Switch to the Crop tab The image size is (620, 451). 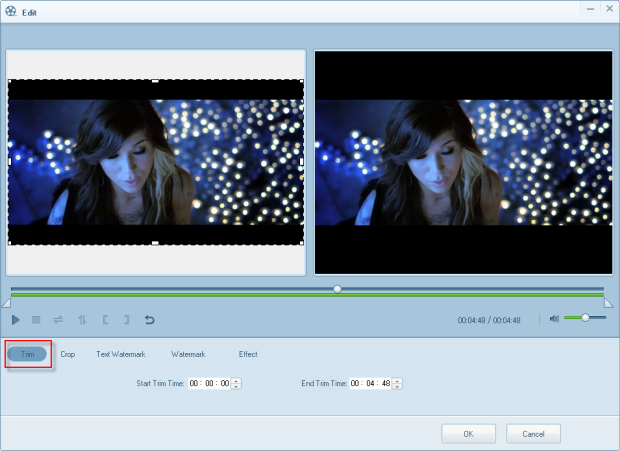68,354
